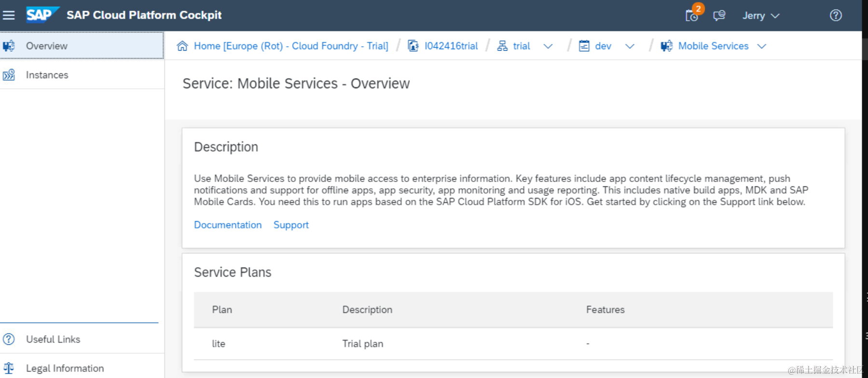Screen dimensions: 868x378
Task: Open the feedback chat icon
Action: [719, 15]
